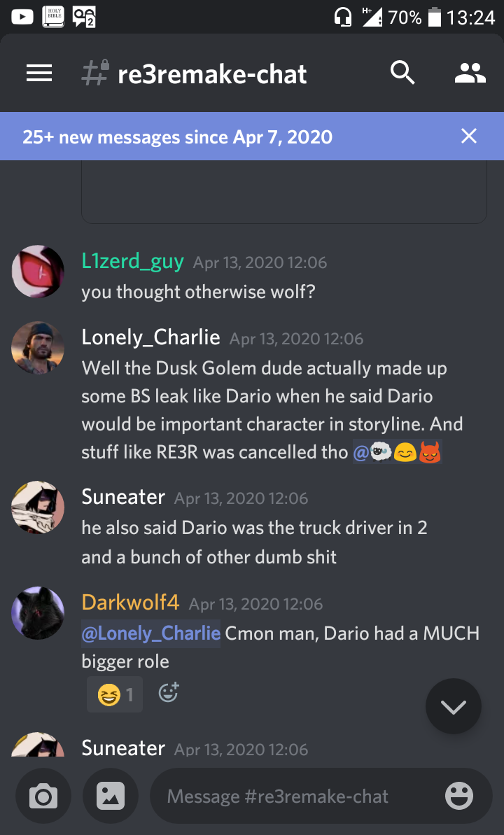Toggle the laughing emoji reaction
504x835 pixels.
115,694
